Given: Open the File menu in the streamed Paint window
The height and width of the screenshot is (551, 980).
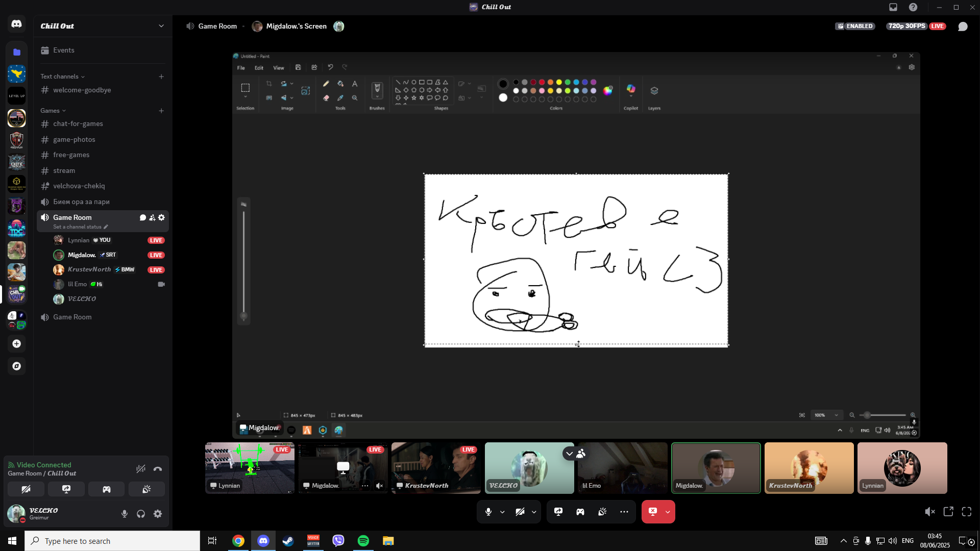Looking at the screenshot, I should (x=241, y=68).
